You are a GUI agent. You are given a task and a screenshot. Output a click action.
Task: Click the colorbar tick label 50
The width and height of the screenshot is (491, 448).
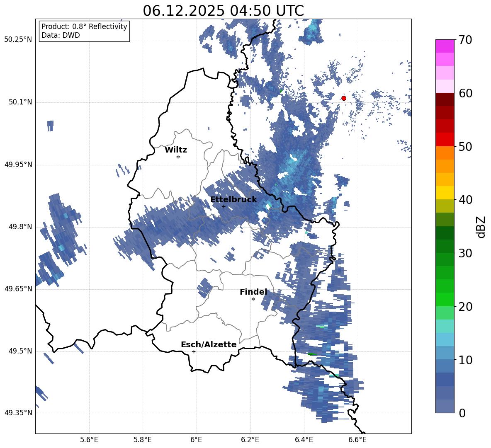(466, 147)
